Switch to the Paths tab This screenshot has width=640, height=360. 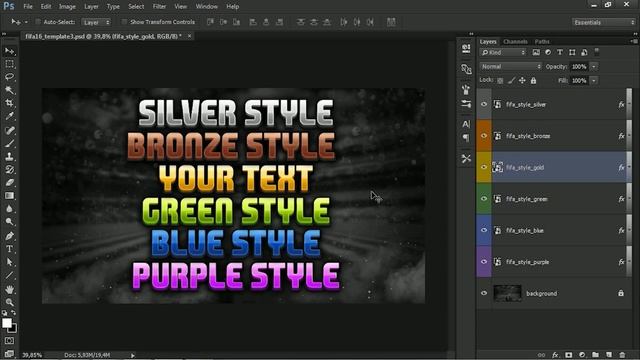pyautogui.click(x=542, y=42)
